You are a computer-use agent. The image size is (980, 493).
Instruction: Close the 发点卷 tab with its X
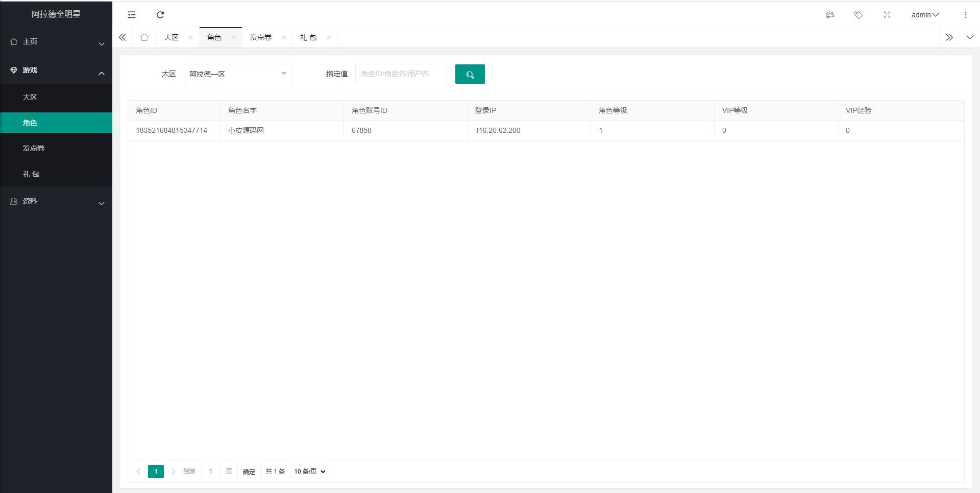[x=284, y=37]
